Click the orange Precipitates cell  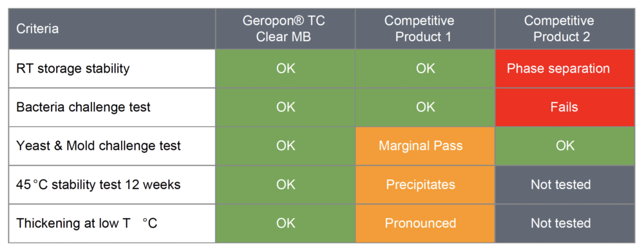click(425, 185)
